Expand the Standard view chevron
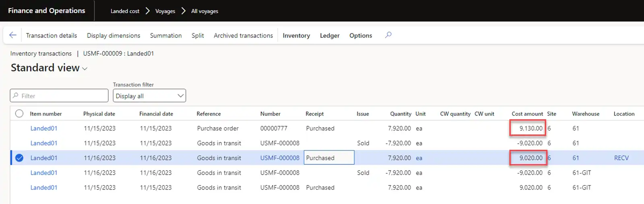Viewport: 644px width, 204px height. tap(85, 69)
